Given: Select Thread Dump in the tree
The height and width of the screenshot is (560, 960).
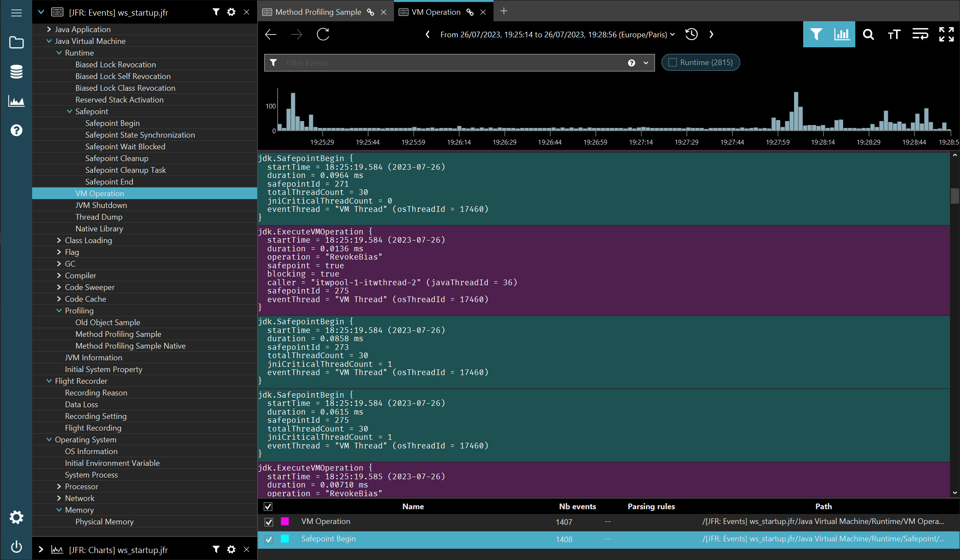Looking at the screenshot, I should pos(99,217).
